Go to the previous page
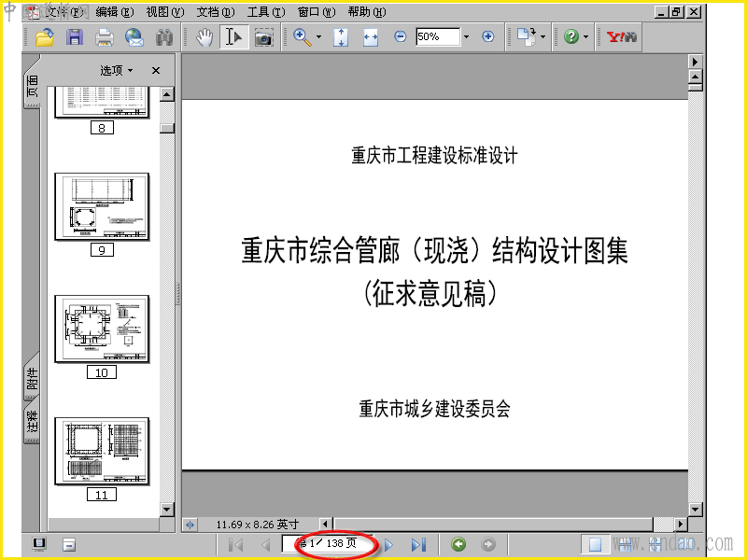 tap(266, 544)
